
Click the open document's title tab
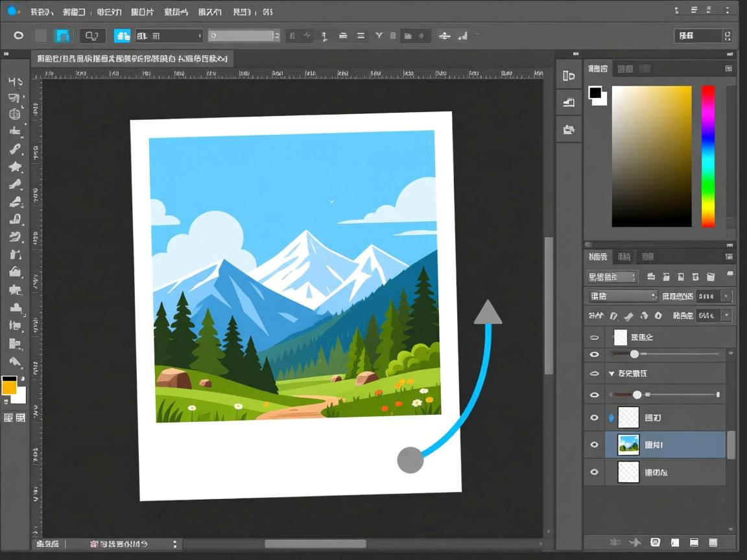tap(132, 59)
